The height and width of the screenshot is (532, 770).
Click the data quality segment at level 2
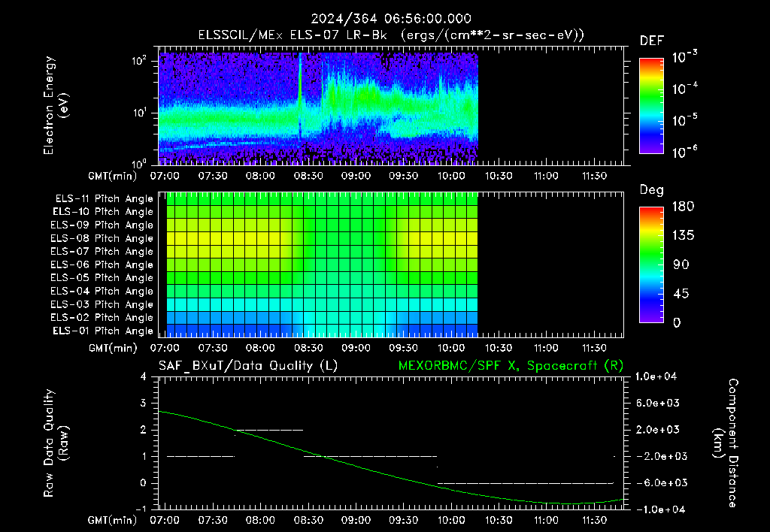coord(269,430)
